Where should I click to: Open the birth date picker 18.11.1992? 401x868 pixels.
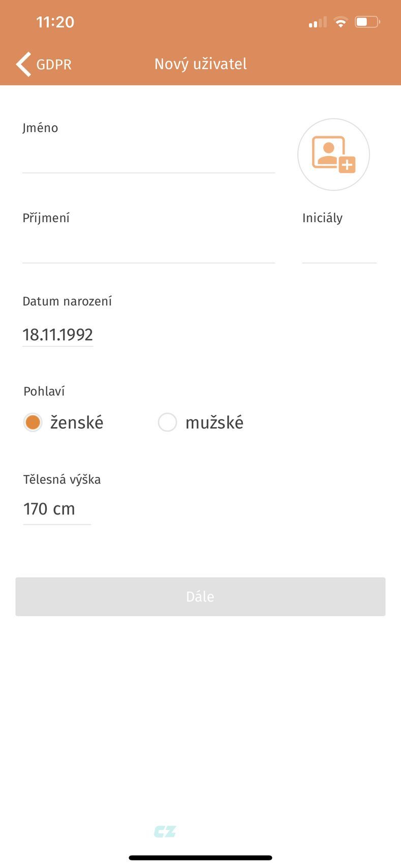coord(58,335)
